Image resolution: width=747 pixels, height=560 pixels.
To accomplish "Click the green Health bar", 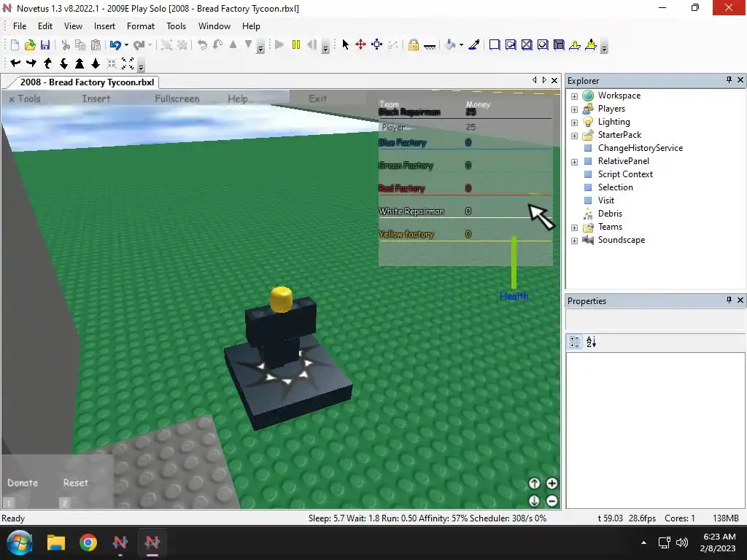I will [514, 262].
